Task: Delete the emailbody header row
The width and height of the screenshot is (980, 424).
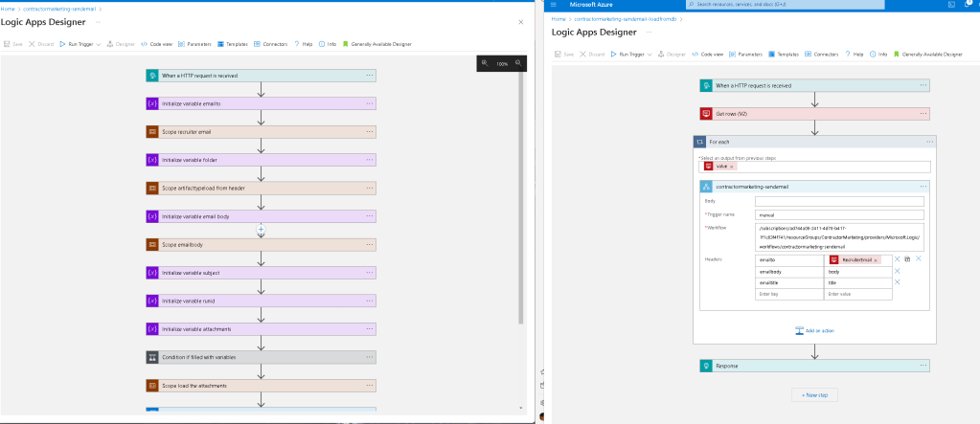Action: click(897, 271)
